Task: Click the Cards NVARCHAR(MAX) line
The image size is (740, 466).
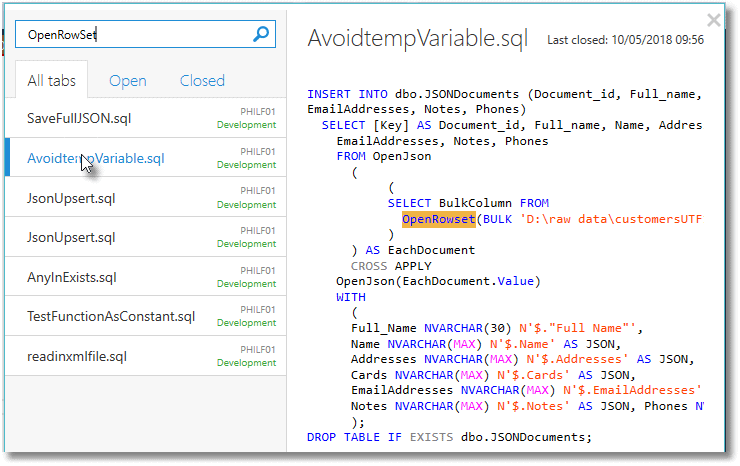Action: tap(494, 375)
